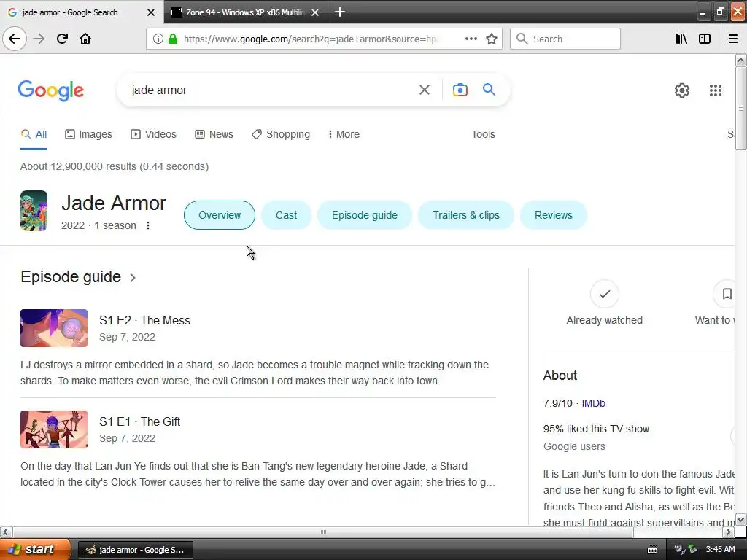Search by image with camera icon
Screen dimensions: 747x560
(460, 90)
